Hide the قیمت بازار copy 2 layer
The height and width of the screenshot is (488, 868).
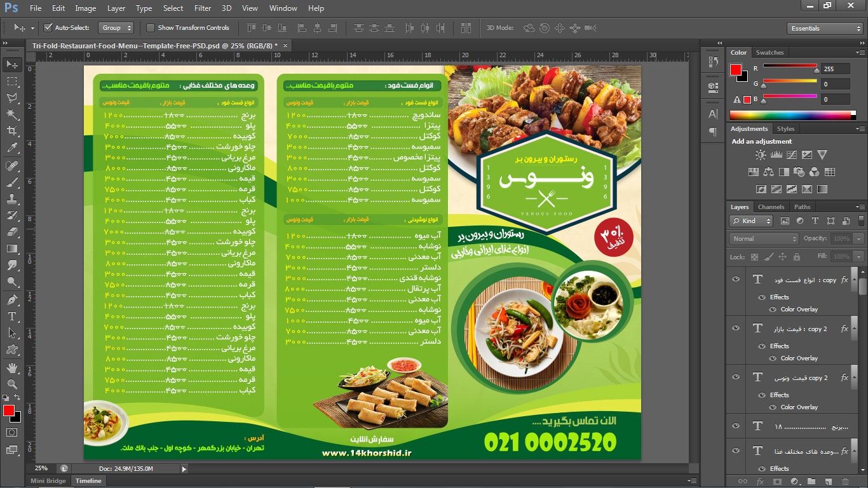click(736, 329)
